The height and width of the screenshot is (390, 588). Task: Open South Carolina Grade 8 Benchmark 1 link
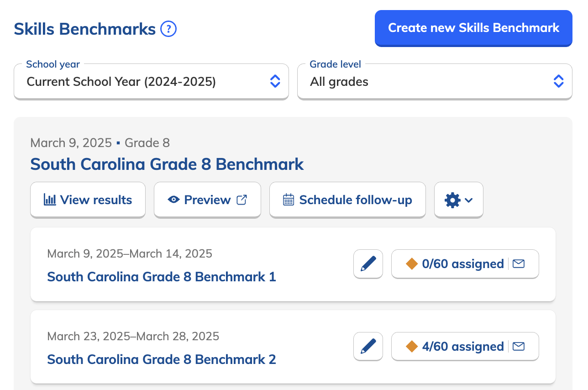pyautogui.click(x=162, y=277)
